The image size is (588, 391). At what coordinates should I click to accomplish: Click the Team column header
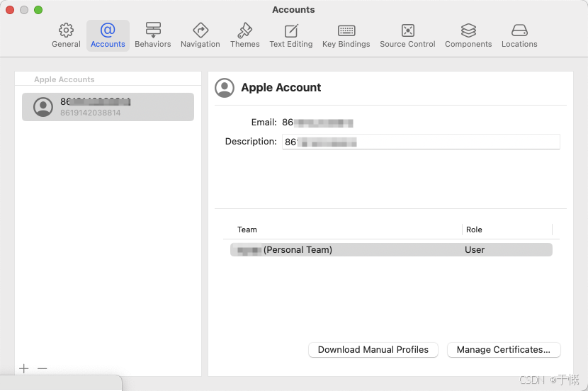[247, 229]
